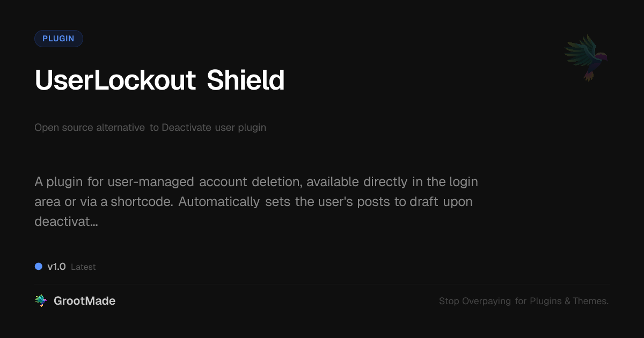Click the word "Shield" in the title
Screen dimensions: 644x338
point(246,80)
